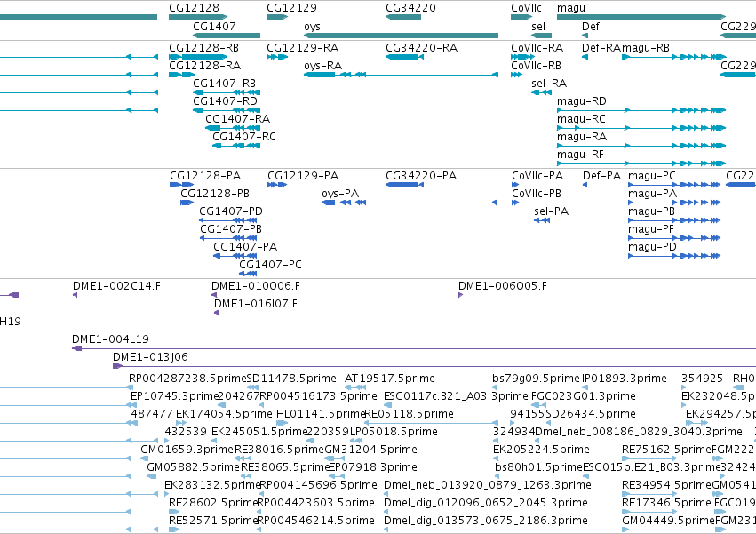This screenshot has width=756, height=534.
Task: Click the CG34220-PA protein feature
Action: coord(404,185)
